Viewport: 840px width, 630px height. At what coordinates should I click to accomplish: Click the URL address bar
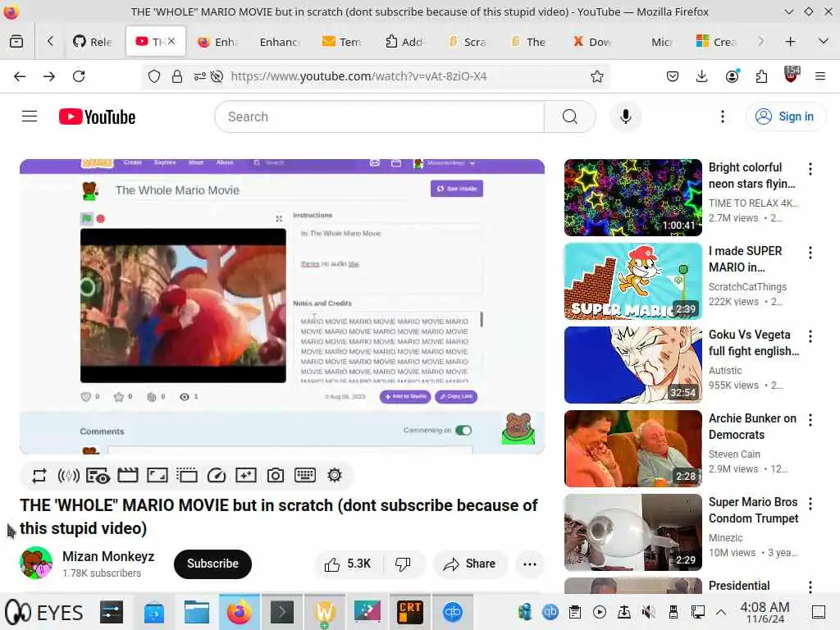point(358,76)
